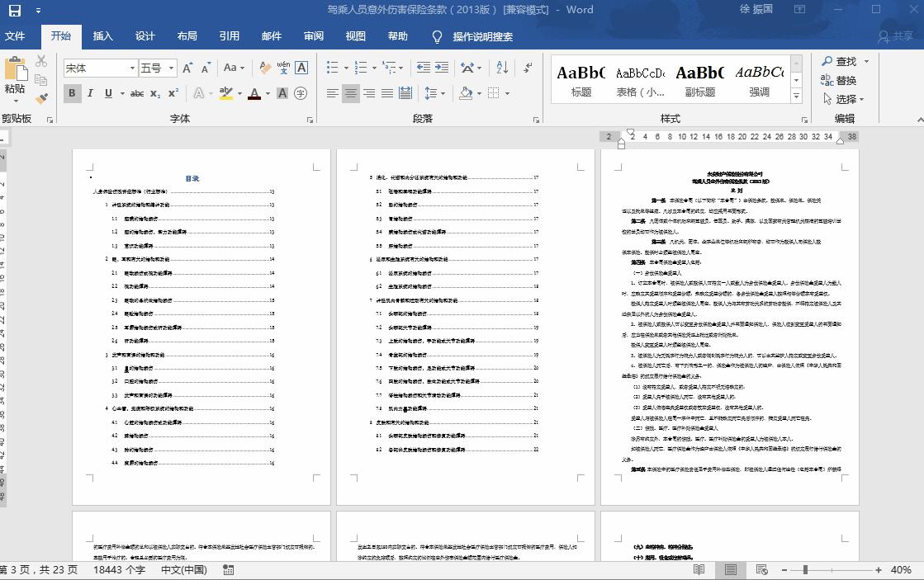Expand the line spacing dropdown

point(443,94)
